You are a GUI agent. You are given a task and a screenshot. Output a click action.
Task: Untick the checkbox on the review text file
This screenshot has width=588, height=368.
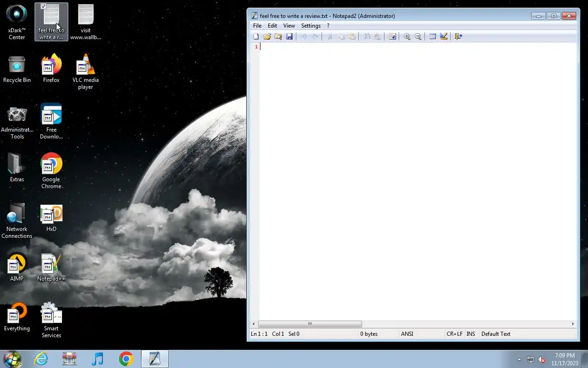click(43, 6)
